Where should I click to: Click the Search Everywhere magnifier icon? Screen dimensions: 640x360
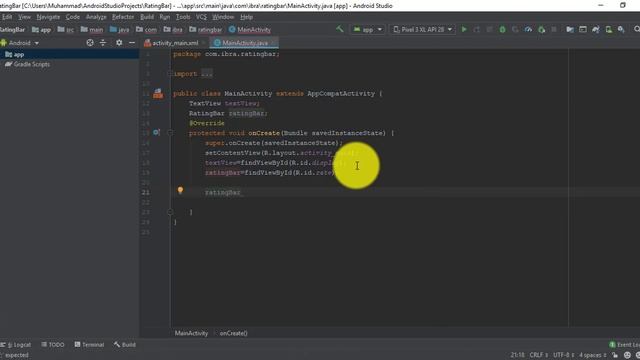[637, 29]
